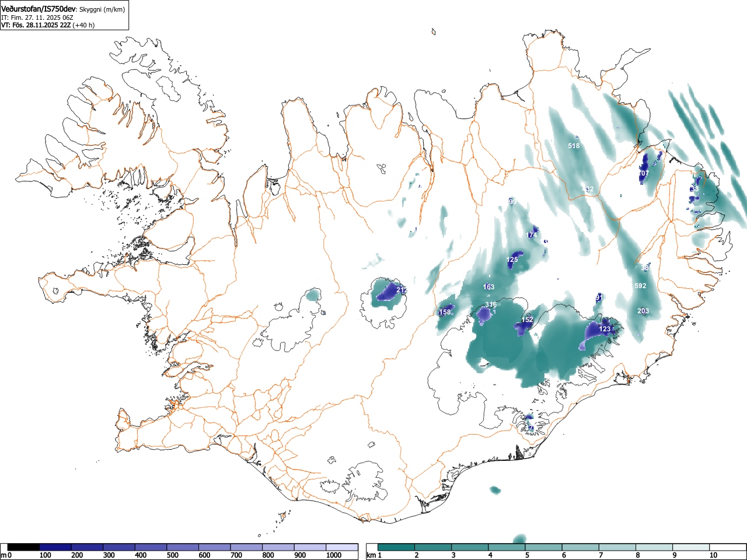The image size is (747, 560).
Task: Select the 600–700 m legend swatch
Action: tap(215, 547)
